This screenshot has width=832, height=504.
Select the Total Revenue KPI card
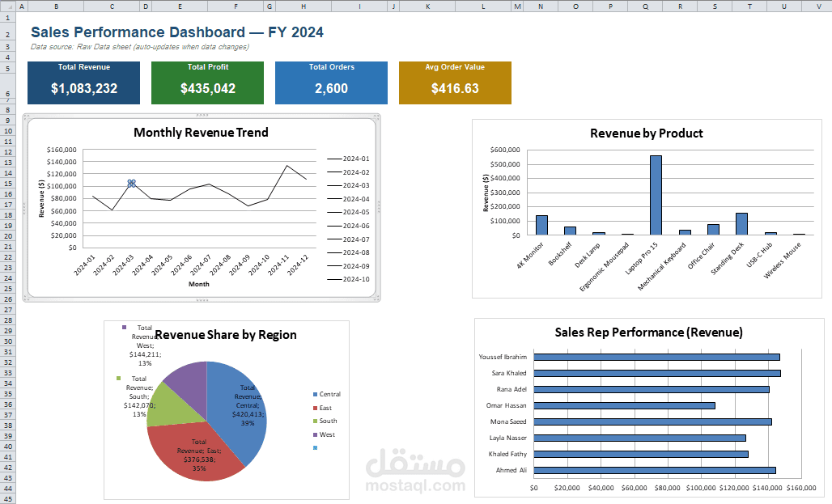click(84, 83)
